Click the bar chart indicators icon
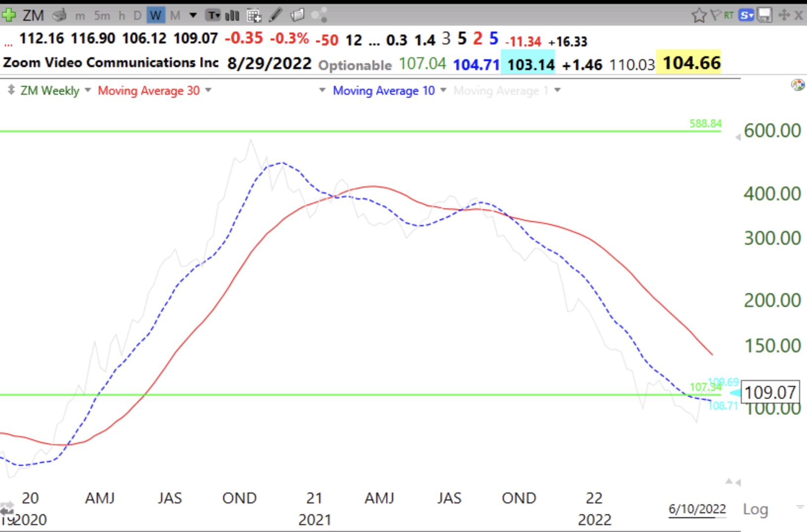The width and height of the screenshot is (807, 532). tap(232, 16)
